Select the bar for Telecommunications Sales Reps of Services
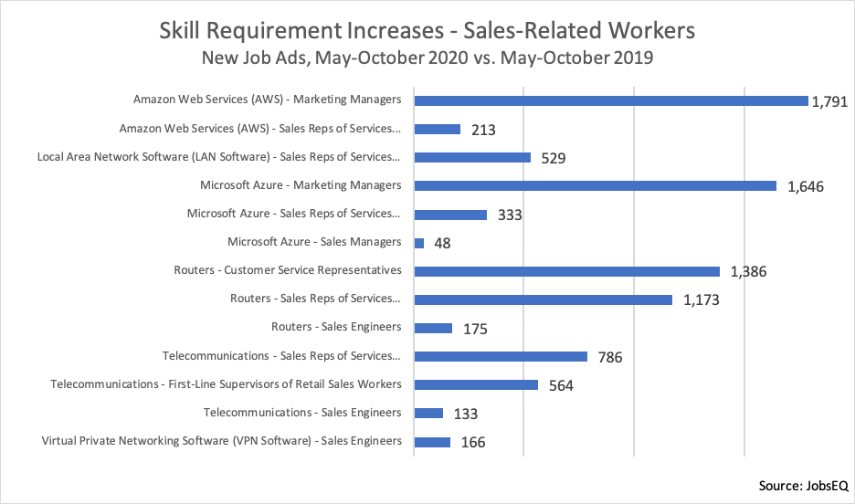Image resolution: width=855 pixels, height=504 pixels. coord(501,356)
